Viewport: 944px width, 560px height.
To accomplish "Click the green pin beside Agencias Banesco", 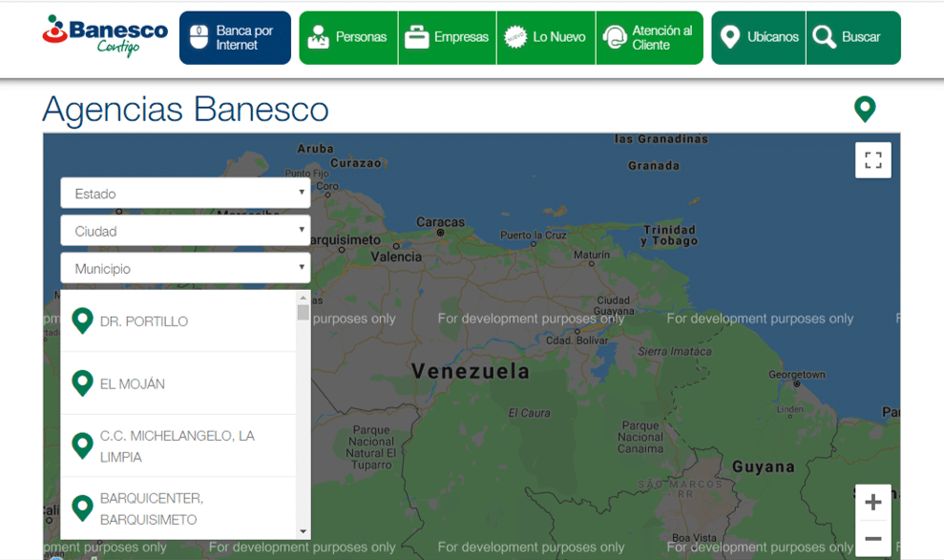I will [x=865, y=109].
